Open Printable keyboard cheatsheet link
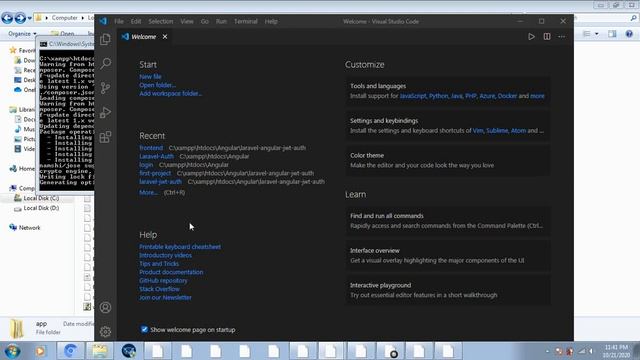640x360 pixels. [x=180, y=247]
